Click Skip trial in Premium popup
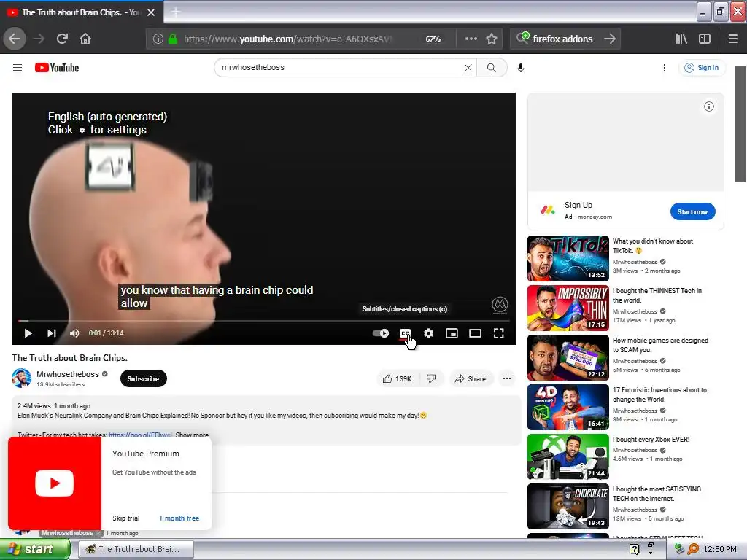747x560 pixels. coord(125,518)
